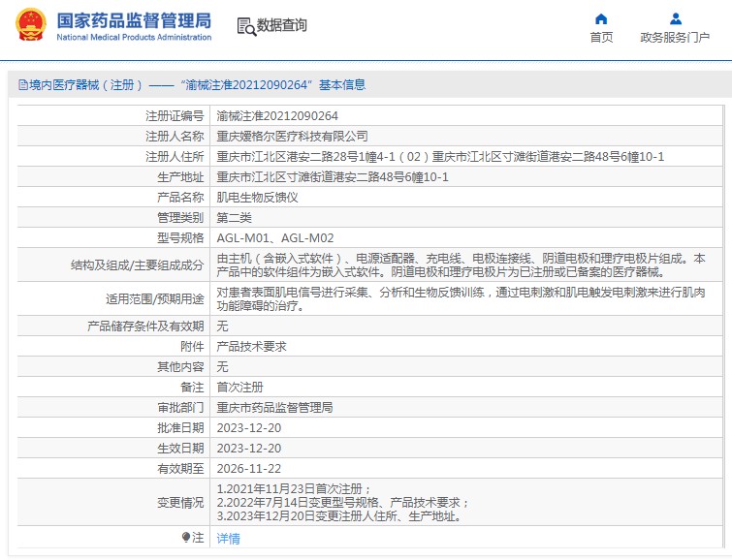Viewport: 732px width, 560px height.
Task: Click the National Medical Products Administration subtitle
Action: [x=134, y=38]
